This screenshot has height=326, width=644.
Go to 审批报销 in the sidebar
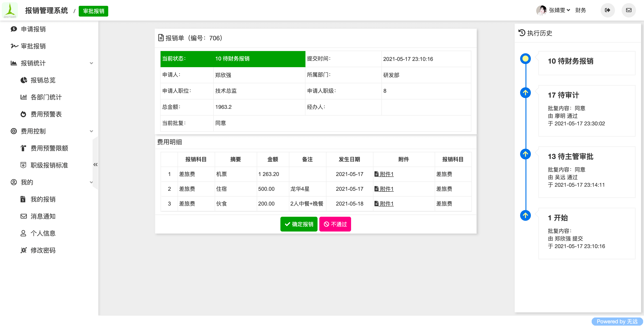[x=33, y=46]
